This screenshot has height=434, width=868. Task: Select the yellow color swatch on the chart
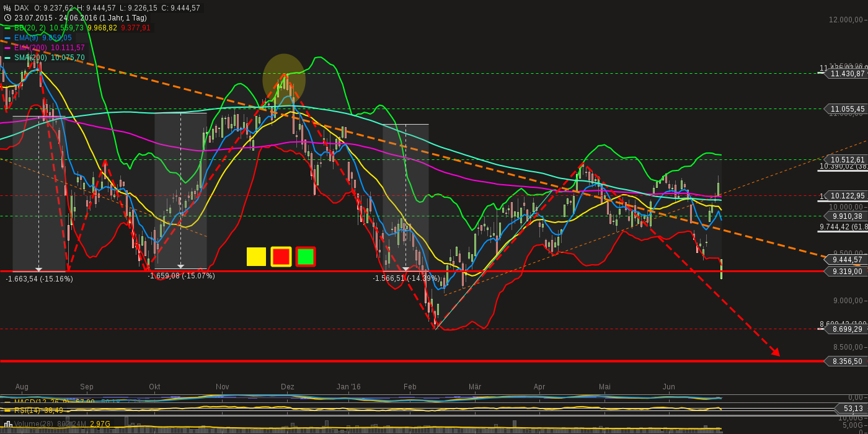pos(256,256)
